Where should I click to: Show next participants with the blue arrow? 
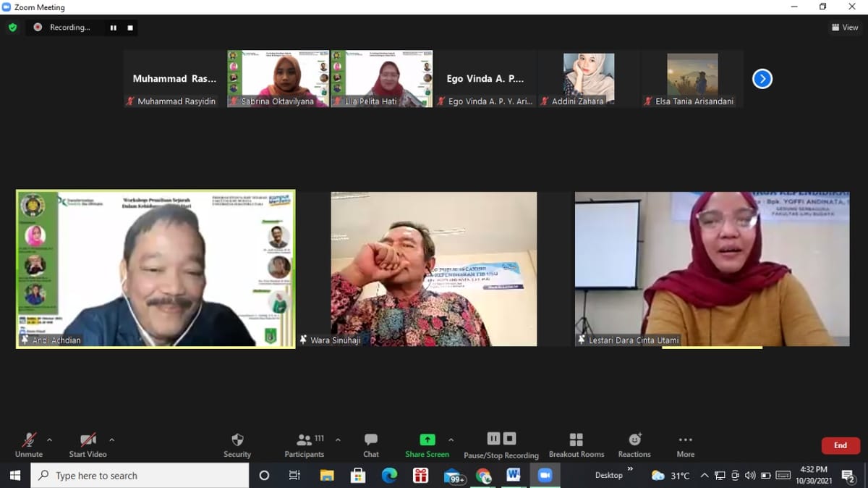click(x=762, y=78)
